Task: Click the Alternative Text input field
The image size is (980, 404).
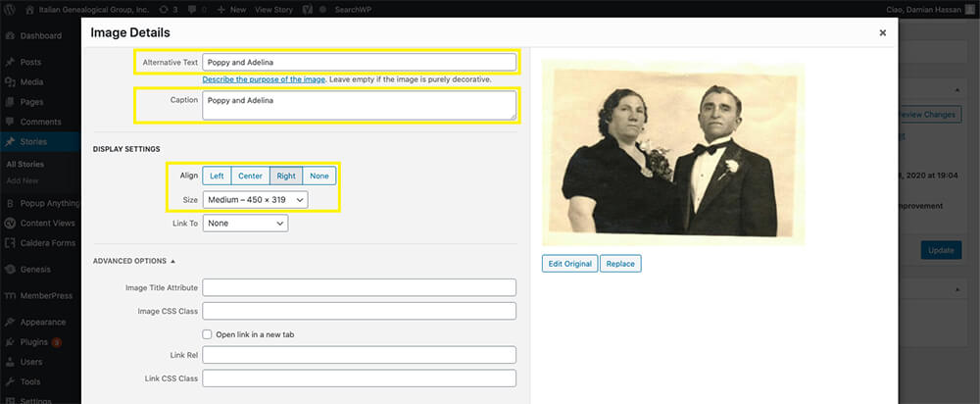Action: point(360,63)
